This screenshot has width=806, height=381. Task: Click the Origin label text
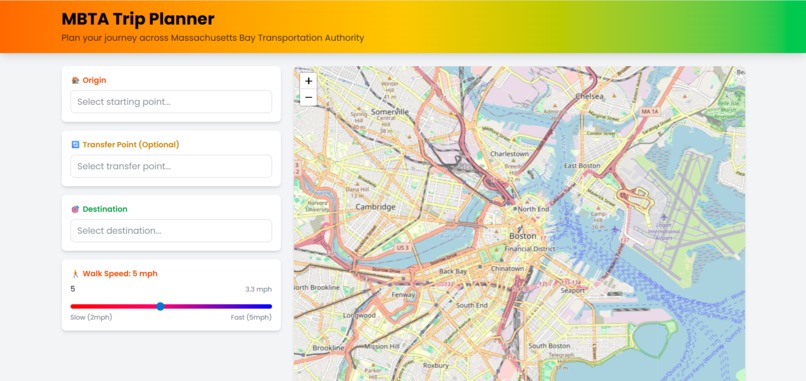coord(95,80)
